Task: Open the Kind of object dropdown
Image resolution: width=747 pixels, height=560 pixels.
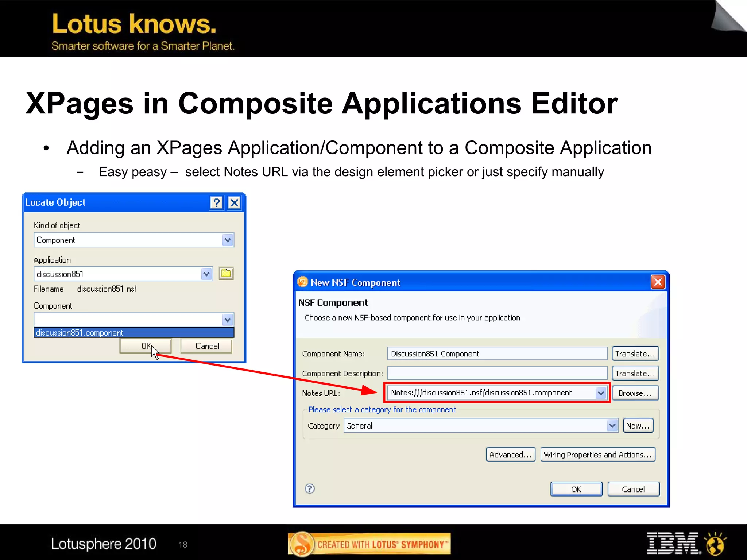Action: pyautogui.click(x=228, y=240)
